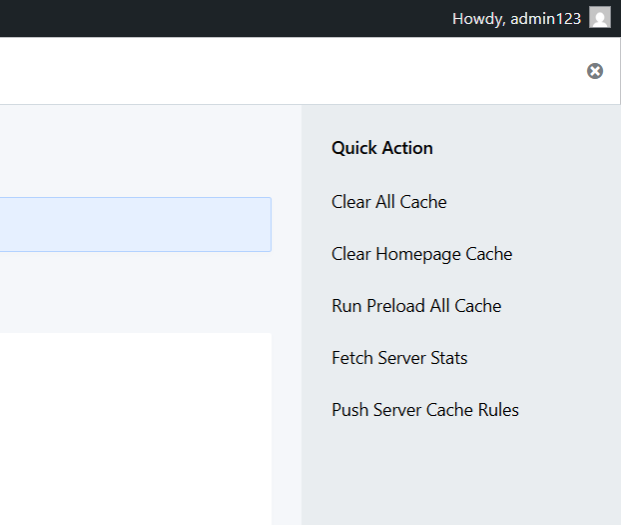Image resolution: width=621 pixels, height=525 pixels.
Task: Refresh server statistics from Quick Action
Action: [399, 358]
